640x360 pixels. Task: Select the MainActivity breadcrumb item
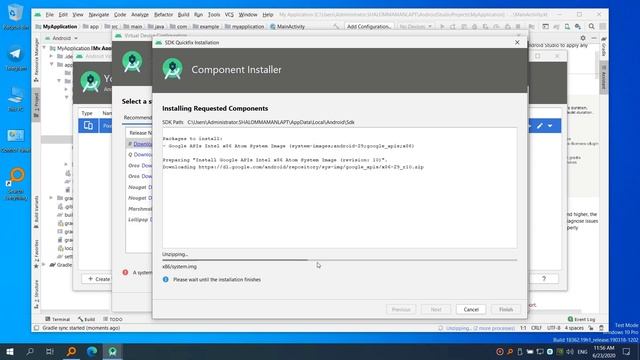coord(287,27)
